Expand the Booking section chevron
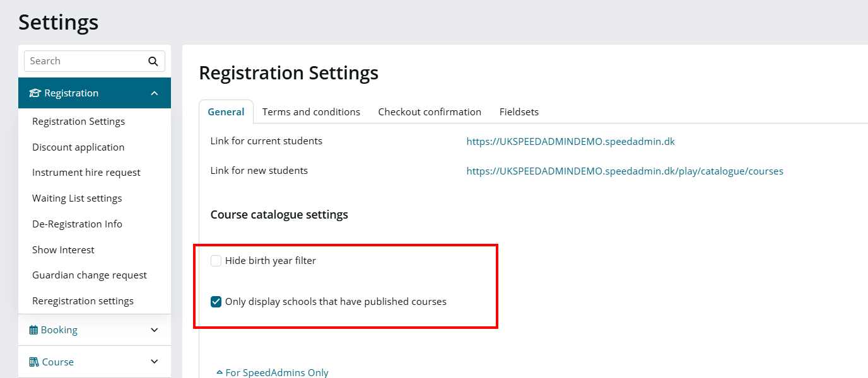 click(155, 330)
